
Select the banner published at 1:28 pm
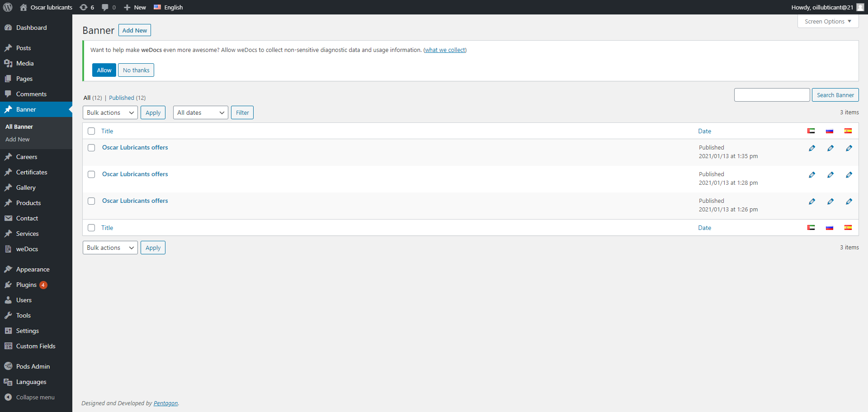tap(91, 174)
